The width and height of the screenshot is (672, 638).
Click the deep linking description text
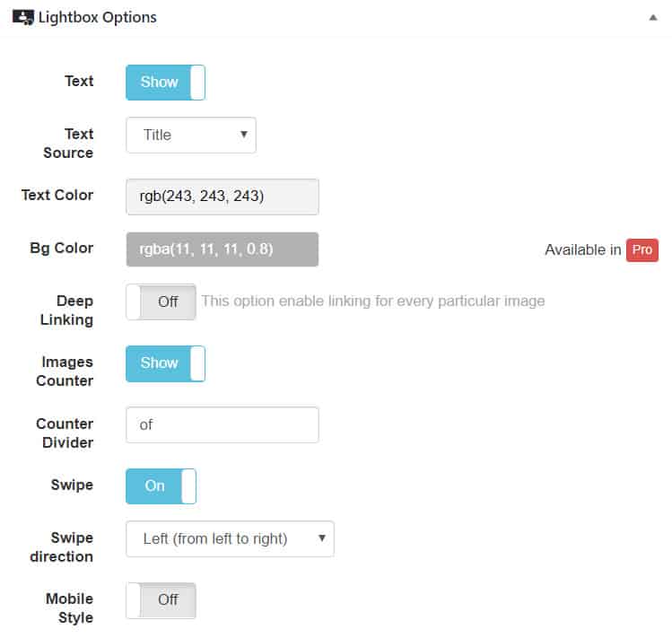pos(373,301)
